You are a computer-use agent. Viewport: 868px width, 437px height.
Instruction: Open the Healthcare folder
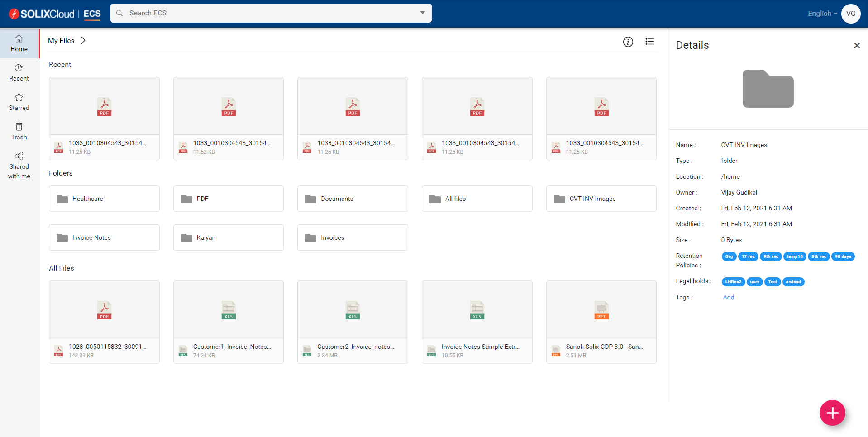pyautogui.click(x=104, y=198)
